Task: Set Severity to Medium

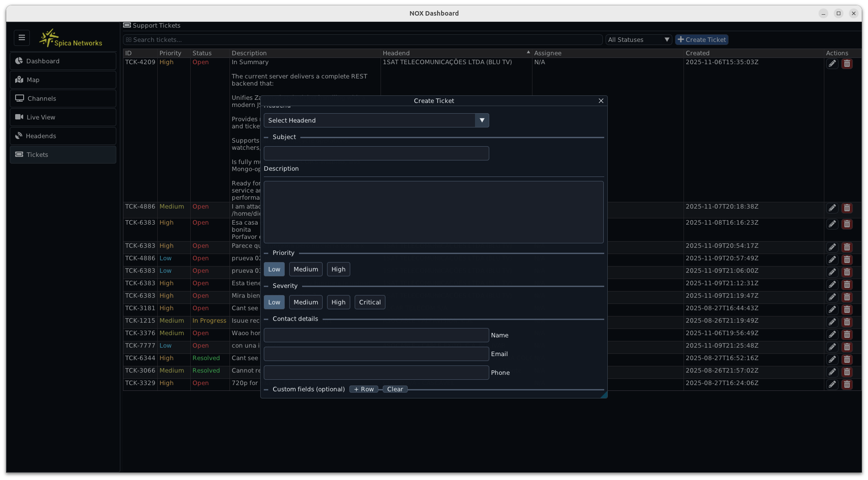Action: click(306, 302)
